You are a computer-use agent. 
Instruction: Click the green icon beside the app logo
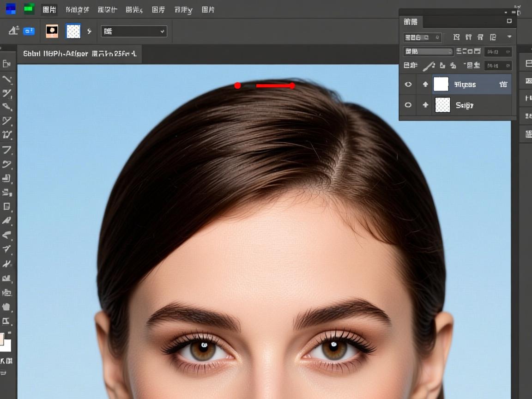pos(29,9)
